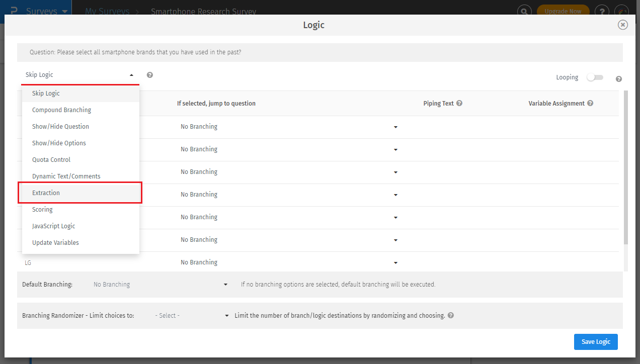Enable the Looping toggle
Screen dimensions: 640x364
click(x=595, y=77)
